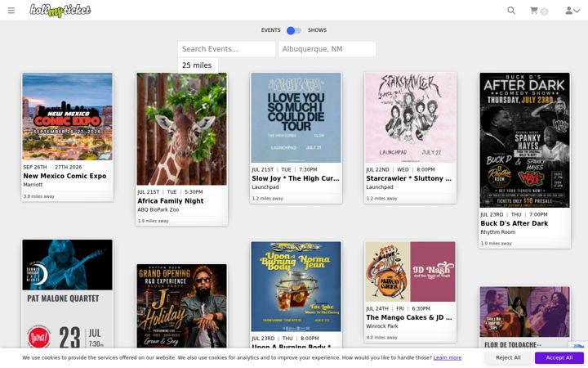This screenshot has height=368, width=588.
Task: Click the Starcrawler * Sluttony title
Action: pyautogui.click(x=409, y=178)
